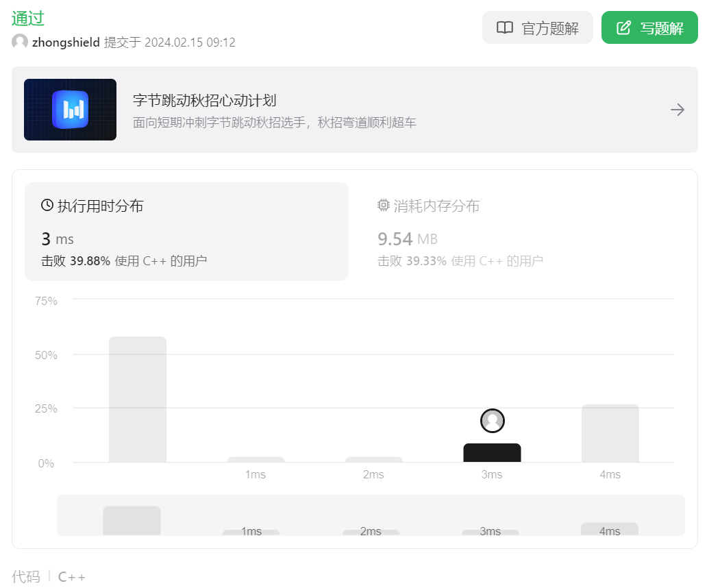The image size is (720, 588).
Task: Click the 击败 39.33% memory percentile text
Action: coord(460,261)
